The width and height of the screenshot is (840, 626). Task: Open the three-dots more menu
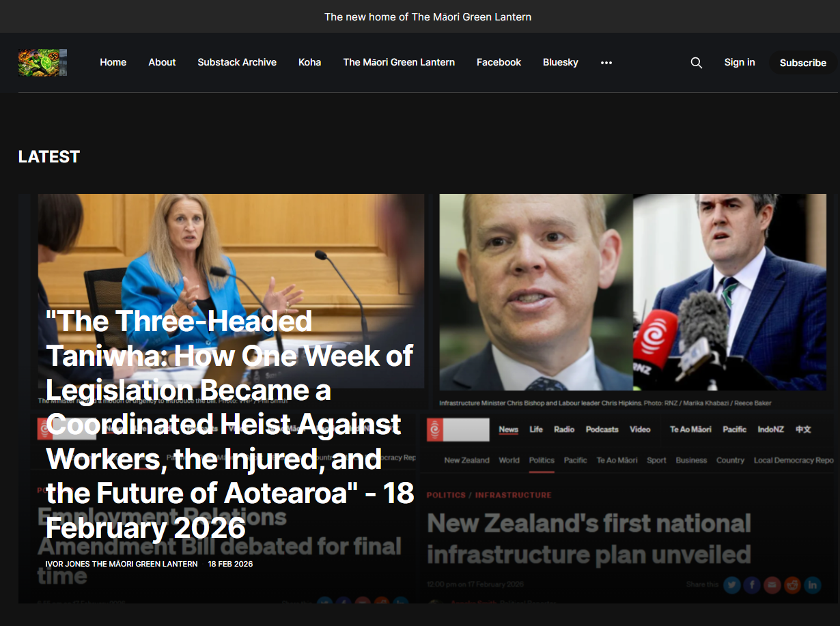click(606, 62)
